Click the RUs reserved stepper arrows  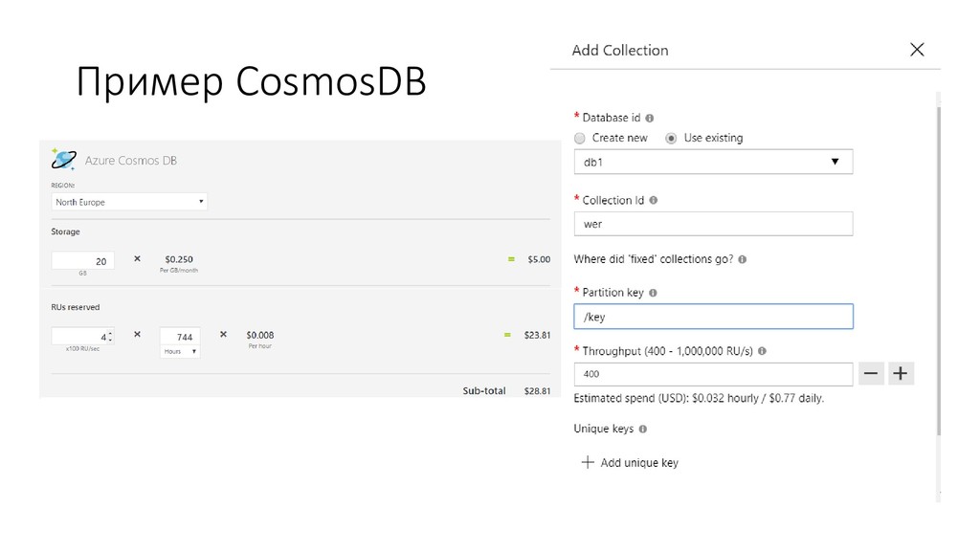point(111,336)
